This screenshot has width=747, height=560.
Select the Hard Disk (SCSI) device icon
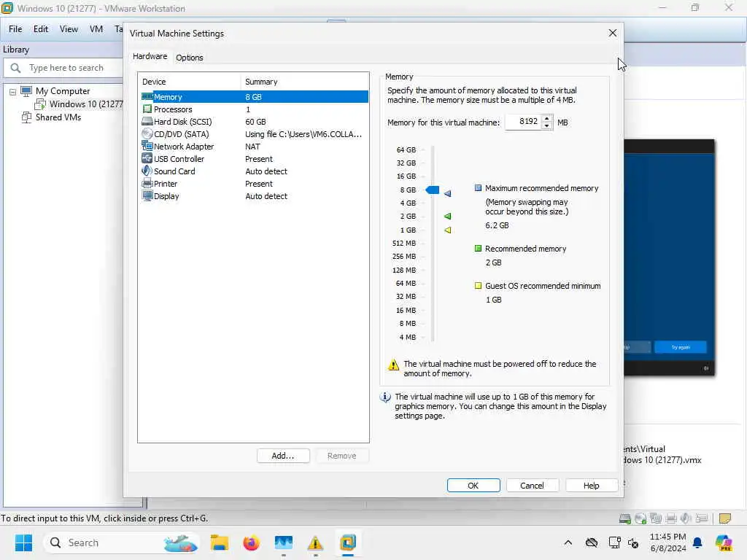[147, 122]
